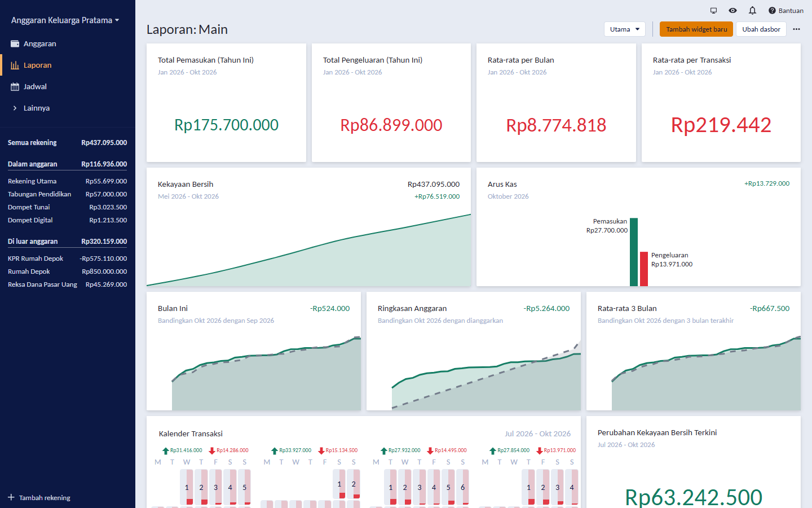The height and width of the screenshot is (508, 812).
Task: Open the Tabungan Pendidikan account
Action: tap(68, 194)
